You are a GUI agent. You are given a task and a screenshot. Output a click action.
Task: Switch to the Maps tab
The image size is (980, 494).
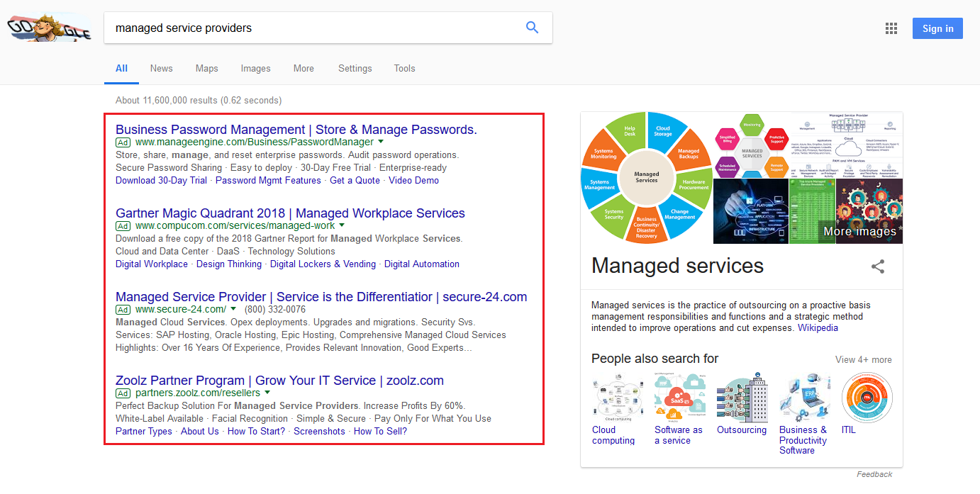pyautogui.click(x=207, y=69)
